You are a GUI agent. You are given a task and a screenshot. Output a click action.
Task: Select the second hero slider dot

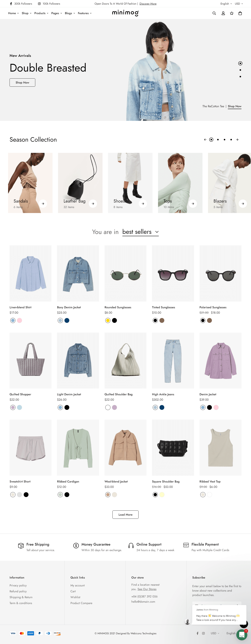click(240, 70)
